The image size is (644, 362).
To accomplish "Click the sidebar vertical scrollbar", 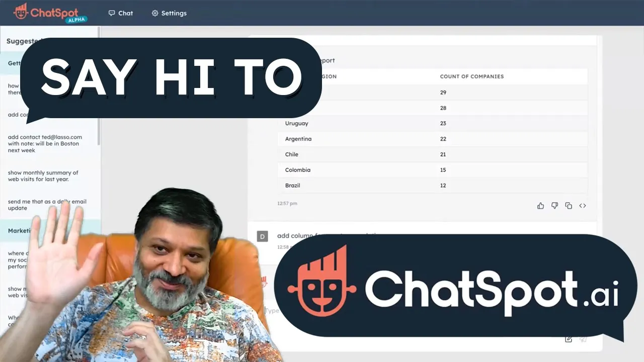I will 99,85.
